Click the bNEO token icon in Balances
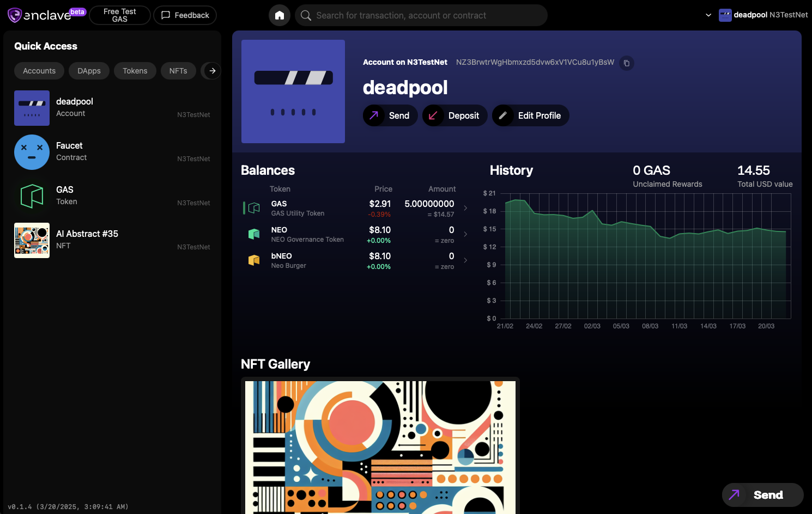812x514 pixels. (254, 260)
